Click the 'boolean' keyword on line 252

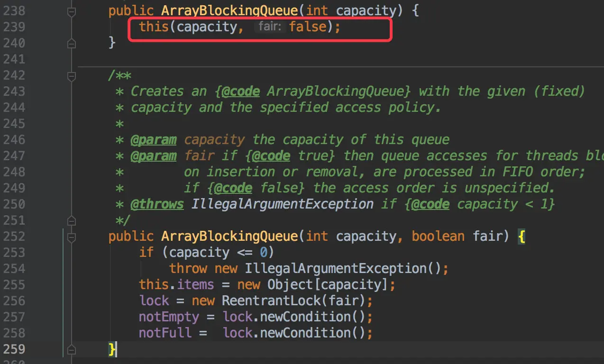[x=438, y=236]
